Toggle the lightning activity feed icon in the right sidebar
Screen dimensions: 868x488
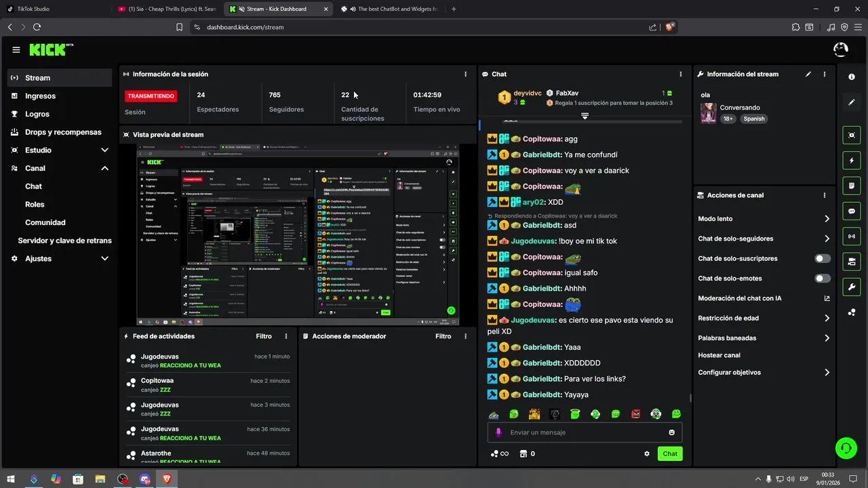[852, 161]
